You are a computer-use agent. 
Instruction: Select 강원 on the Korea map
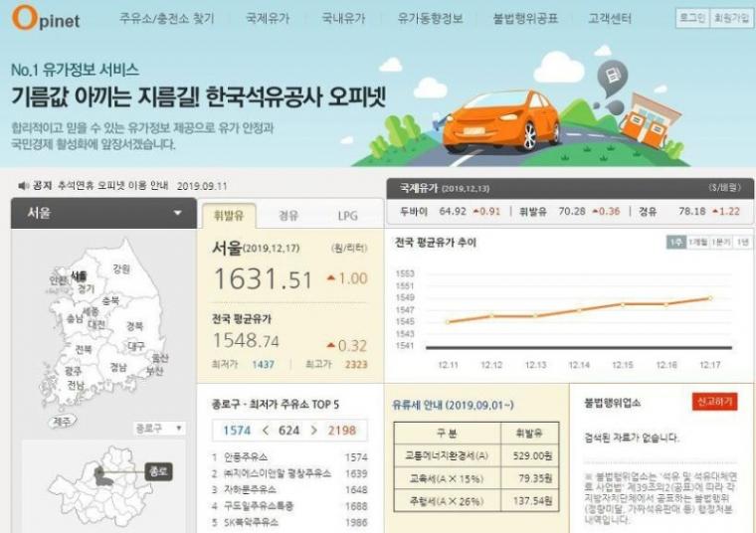(x=121, y=268)
